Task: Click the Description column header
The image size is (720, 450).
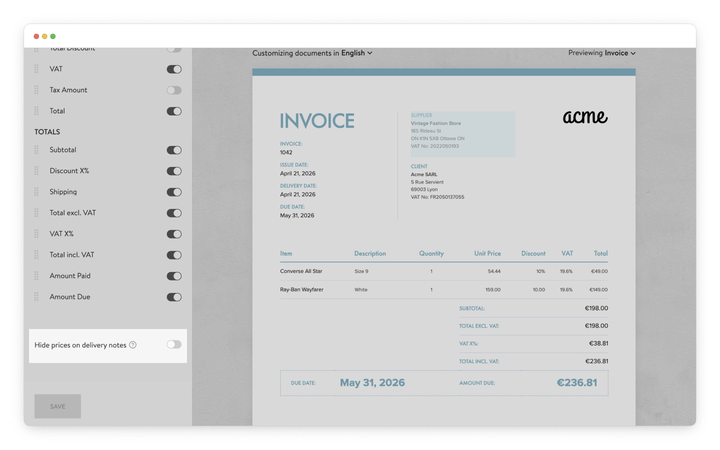Action: click(x=370, y=253)
